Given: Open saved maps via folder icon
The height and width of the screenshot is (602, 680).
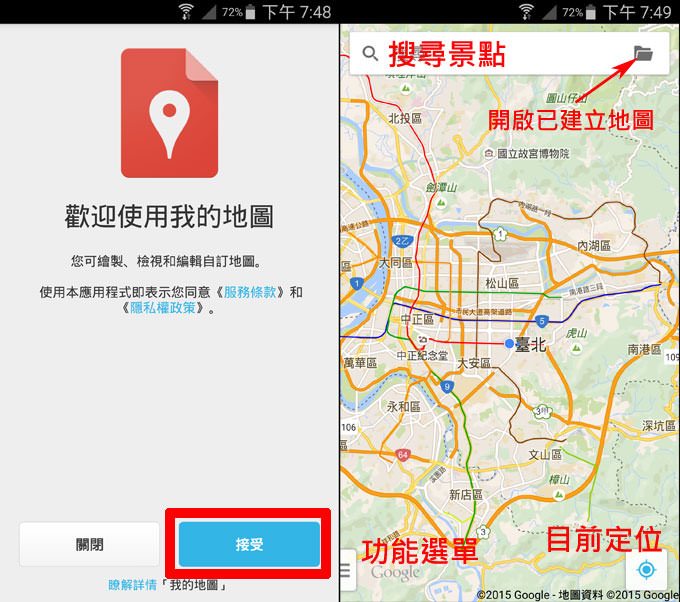Looking at the screenshot, I should (644, 53).
